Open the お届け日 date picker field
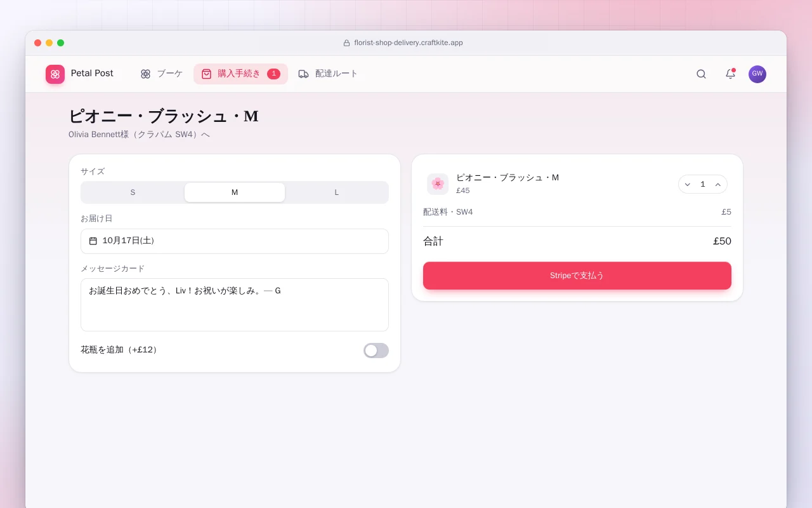 click(235, 241)
